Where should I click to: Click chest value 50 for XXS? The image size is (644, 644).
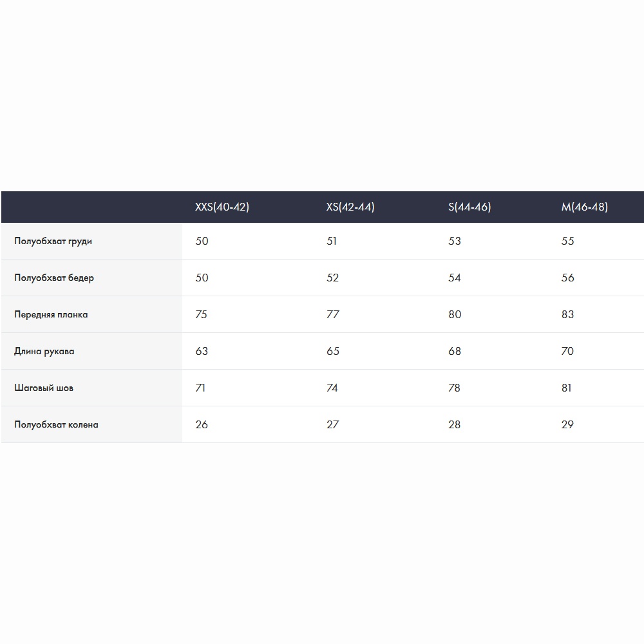click(x=202, y=241)
